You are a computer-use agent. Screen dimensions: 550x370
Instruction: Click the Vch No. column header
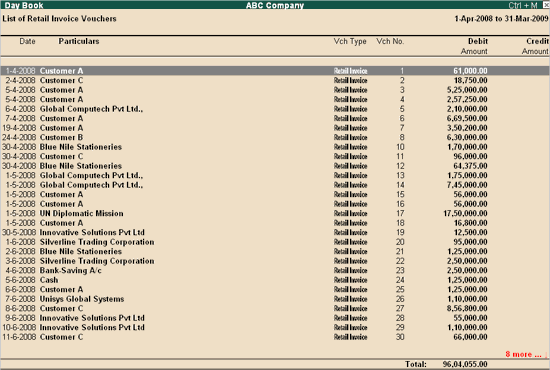click(x=390, y=41)
